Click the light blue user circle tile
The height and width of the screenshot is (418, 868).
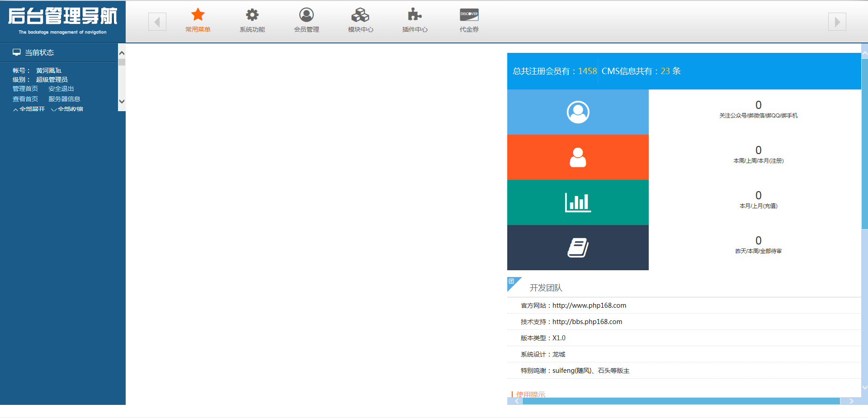pyautogui.click(x=578, y=112)
